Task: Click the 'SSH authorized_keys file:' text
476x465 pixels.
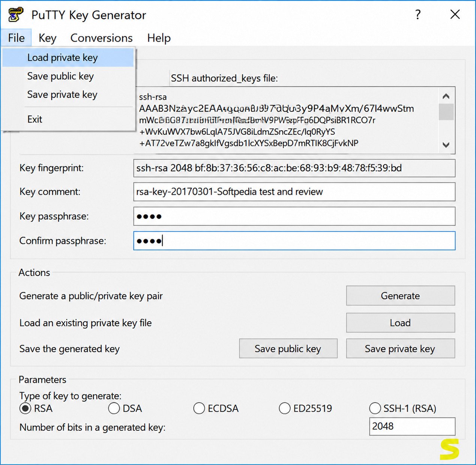Action: pyautogui.click(x=224, y=78)
